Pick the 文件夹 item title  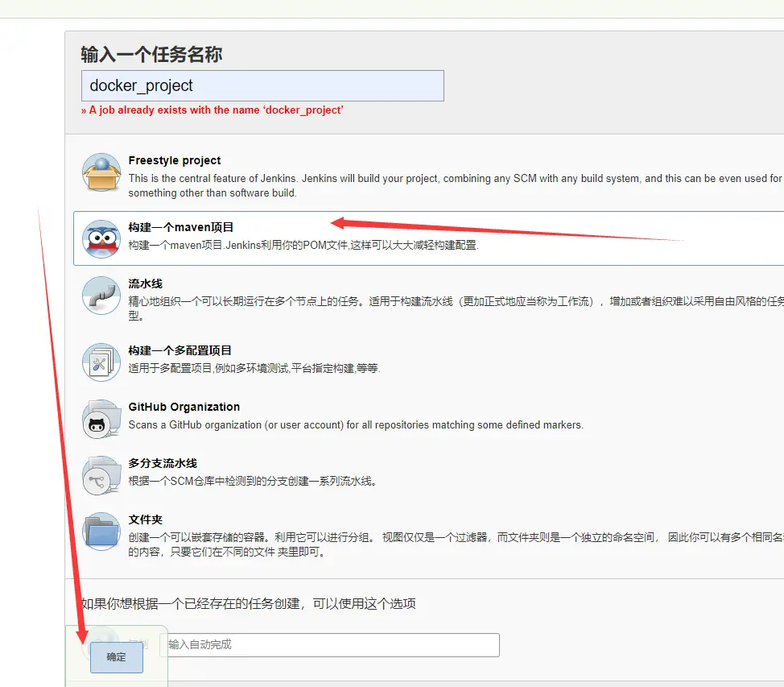tap(146, 519)
